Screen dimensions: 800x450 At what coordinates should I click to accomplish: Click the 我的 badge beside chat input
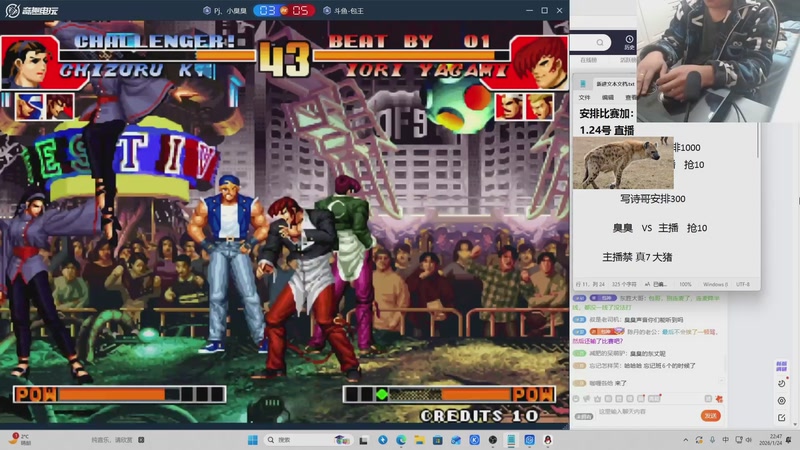click(x=584, y=416)
